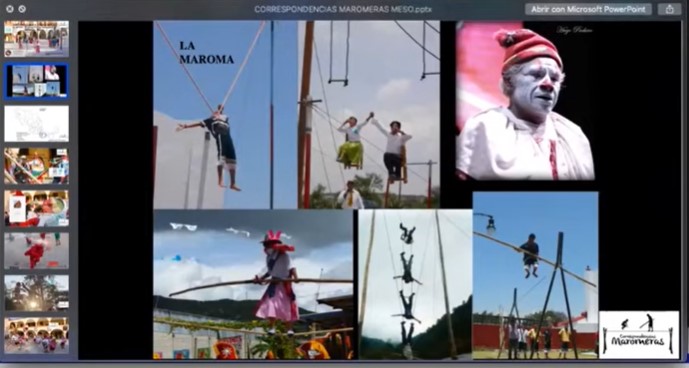Open the white map slide thumbnail
The width and height of the screenshot is (689, 368).
pyautogui.click(x=36, y=124)
